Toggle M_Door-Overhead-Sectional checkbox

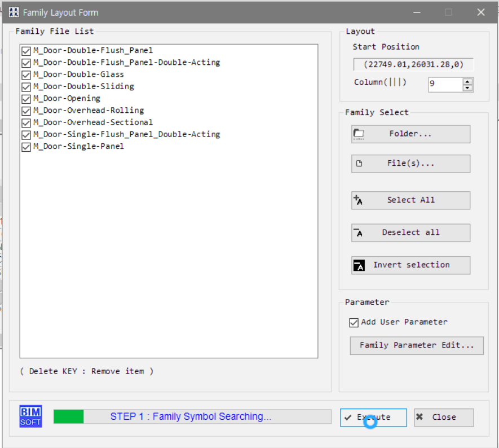pyautogui.click(x=26, y=123)
